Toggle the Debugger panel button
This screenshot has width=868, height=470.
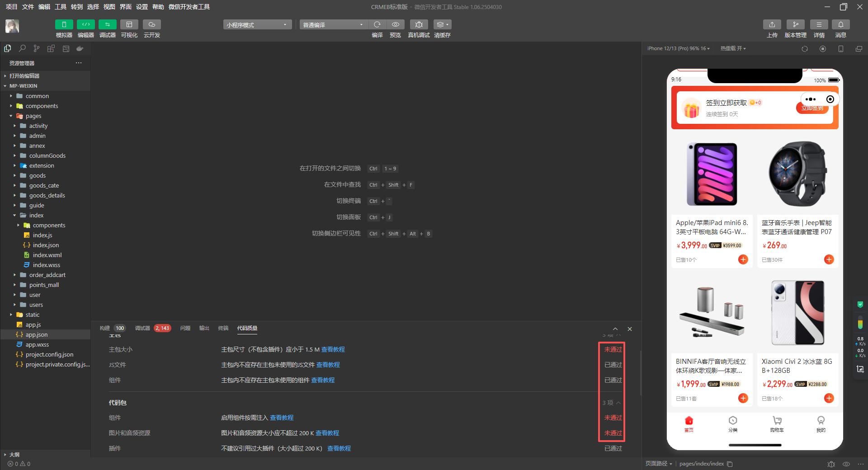pyautogui.click(x=107, y=24)
